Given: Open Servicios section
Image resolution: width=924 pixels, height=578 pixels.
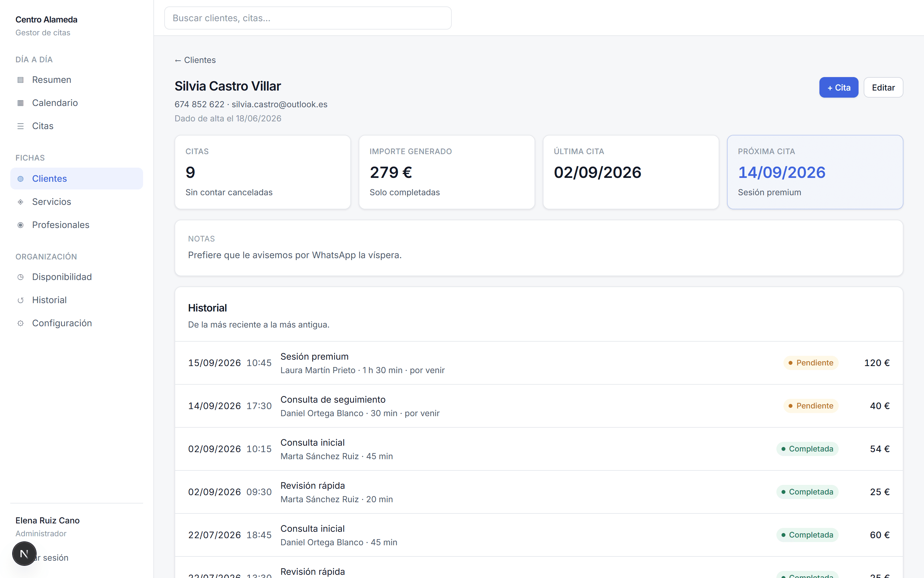Looking at the screenshot, I should click(77, 202).
